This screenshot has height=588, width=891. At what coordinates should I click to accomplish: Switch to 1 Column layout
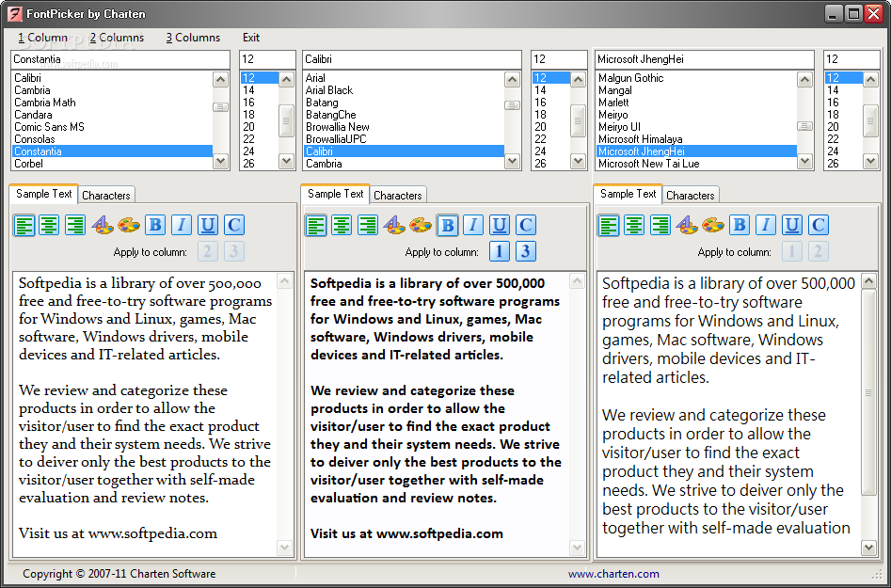pos(42,38)
